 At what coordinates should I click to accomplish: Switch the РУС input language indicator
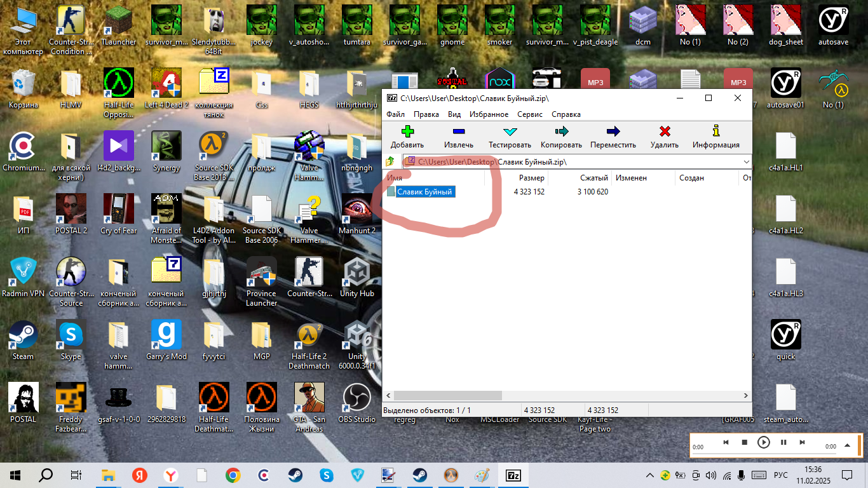coord(780,475)
